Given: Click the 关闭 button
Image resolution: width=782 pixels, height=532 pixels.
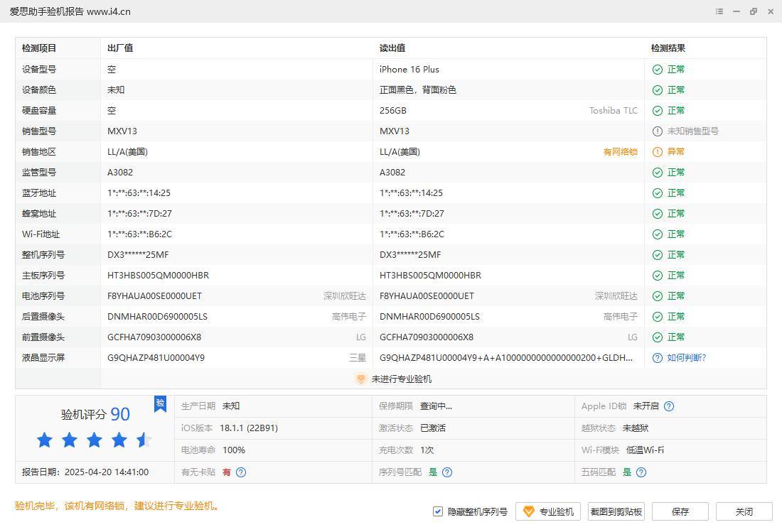Looking at the screenshot, I should [x=744, y=511].
